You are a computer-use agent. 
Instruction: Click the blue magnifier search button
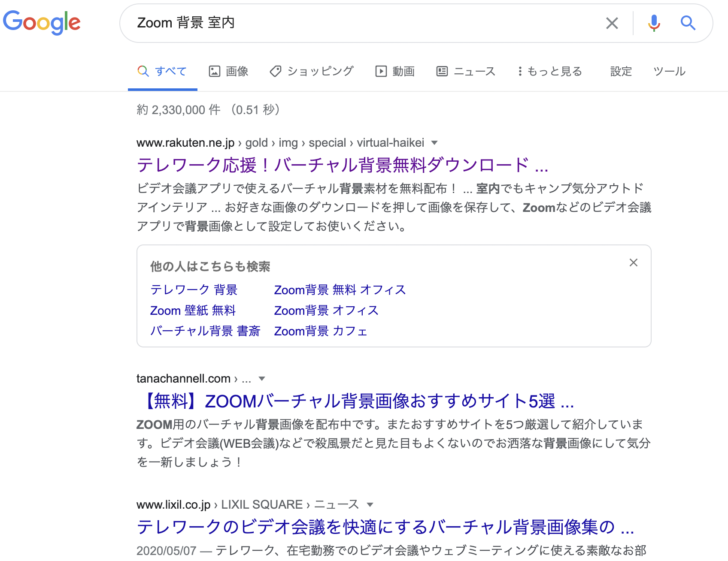tap(688, 23)
